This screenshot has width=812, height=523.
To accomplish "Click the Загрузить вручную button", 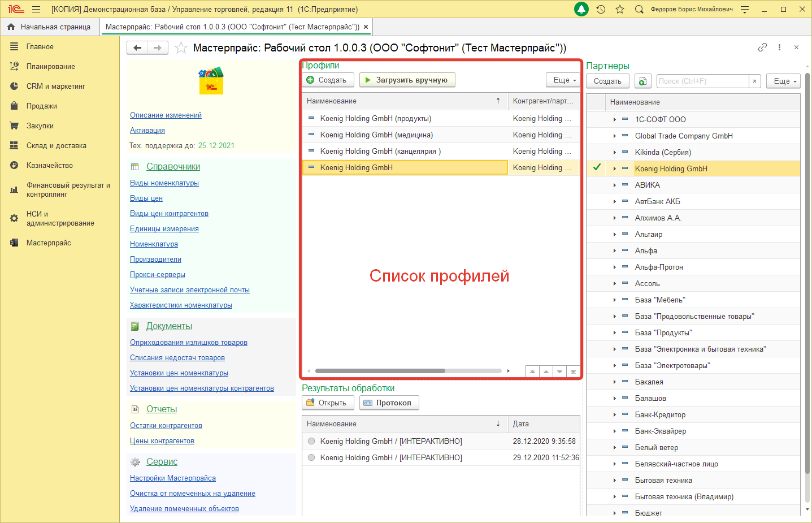I will click(x=407, y=80).
